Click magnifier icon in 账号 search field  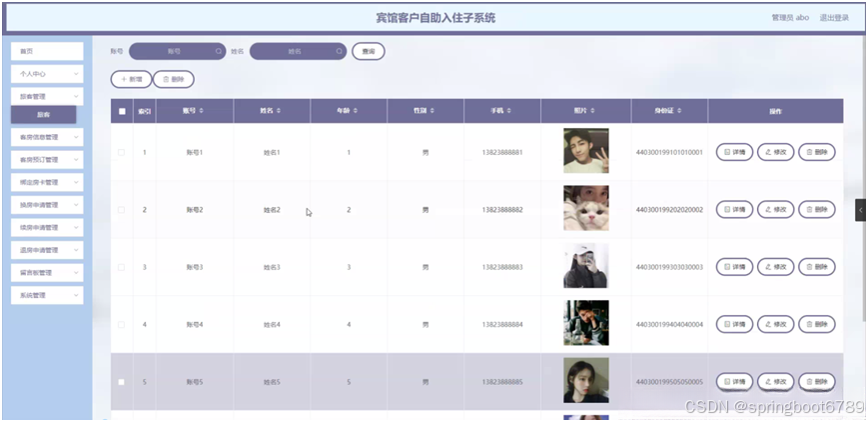219,51
